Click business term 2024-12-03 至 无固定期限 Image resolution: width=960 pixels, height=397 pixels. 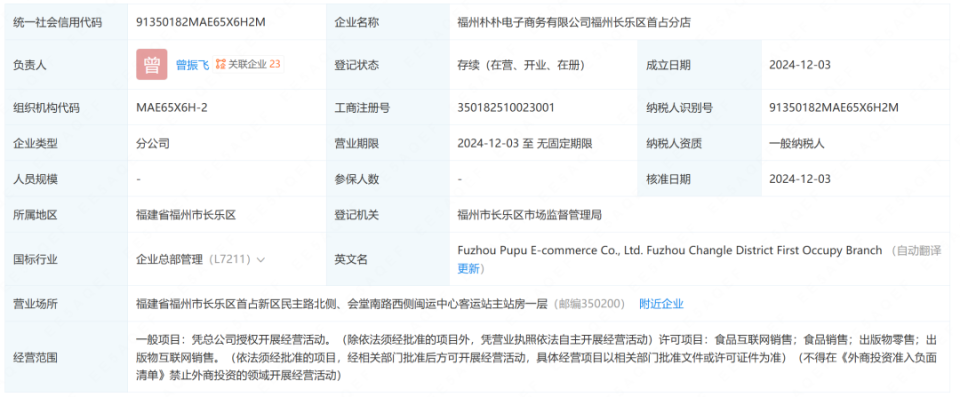click(x=525, y=144)
